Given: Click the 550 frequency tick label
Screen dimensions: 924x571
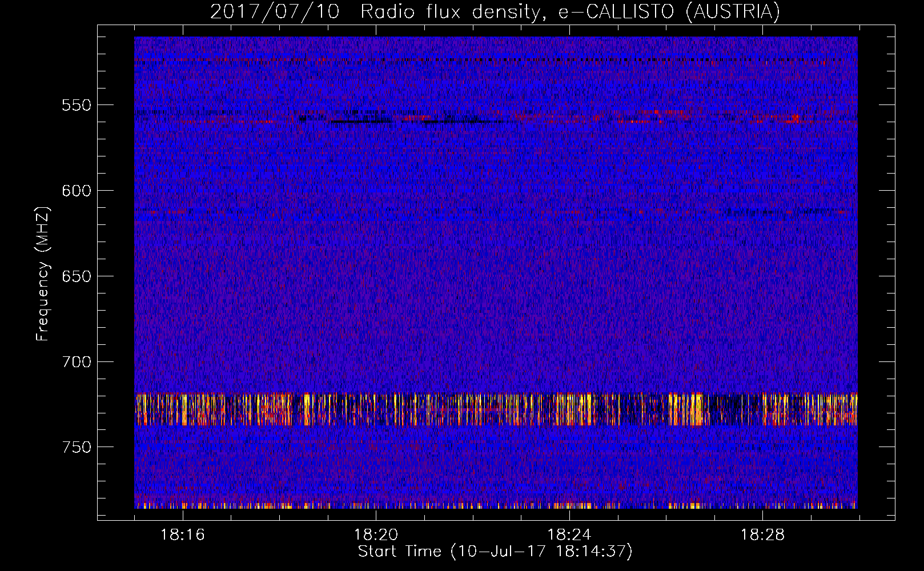Looking at the screenshot, I should (x=77, y=105).
